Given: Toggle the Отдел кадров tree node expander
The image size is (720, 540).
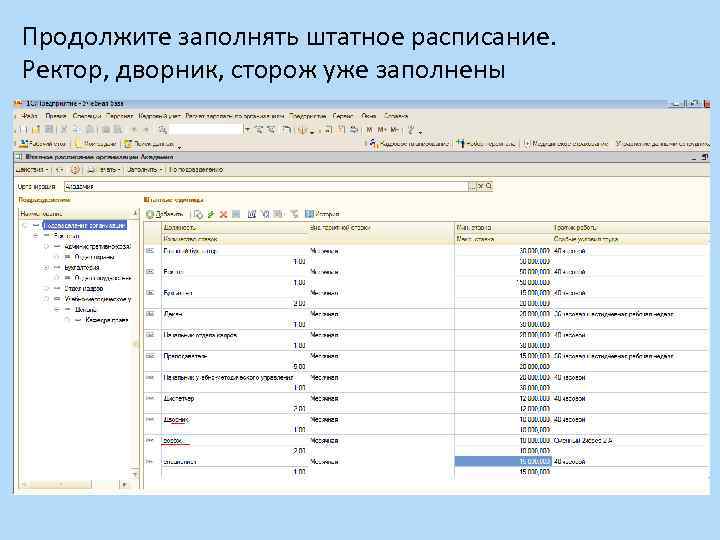Looking at the screenshot, I should 46,288.
